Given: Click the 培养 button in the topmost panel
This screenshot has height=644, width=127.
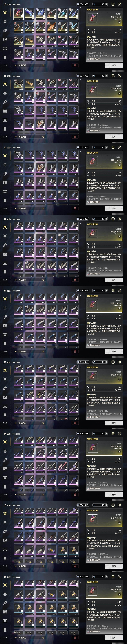Looking at the screenshot, I should (x=114, y=65).
